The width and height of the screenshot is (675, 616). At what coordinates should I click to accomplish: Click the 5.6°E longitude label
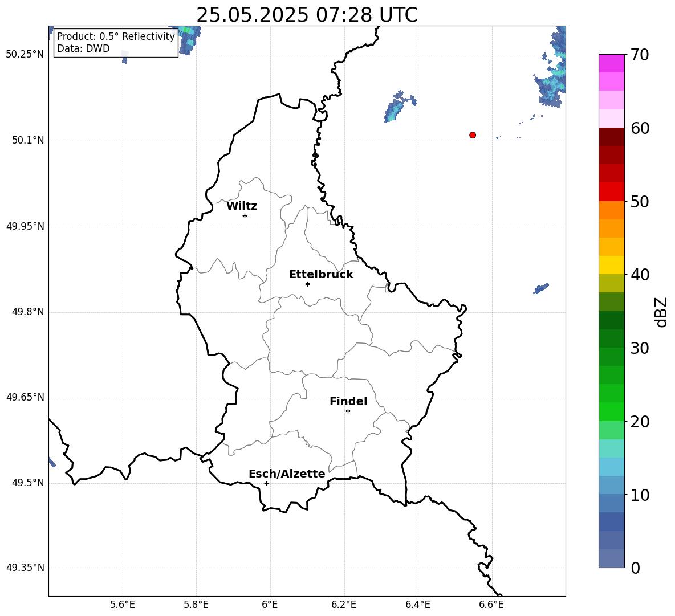pyautogui.click(x=123, y=605)
